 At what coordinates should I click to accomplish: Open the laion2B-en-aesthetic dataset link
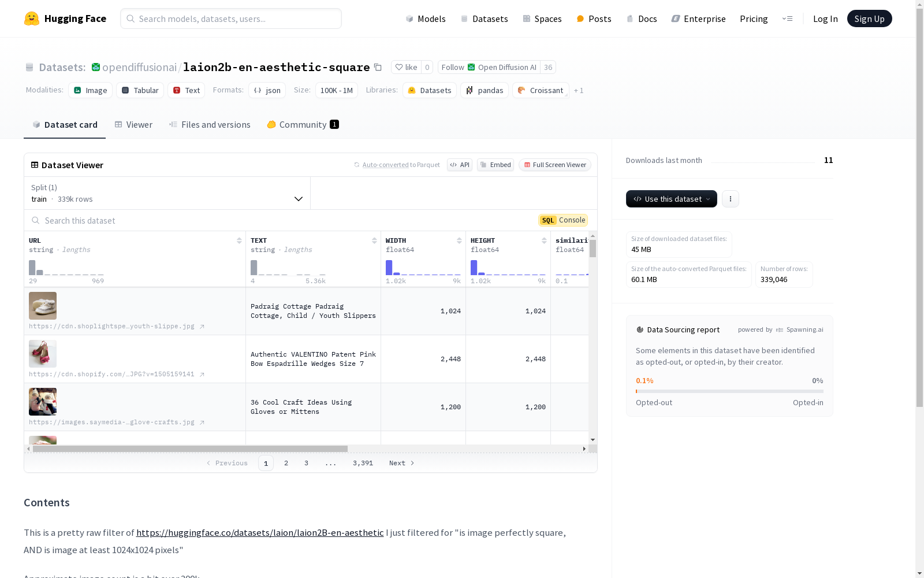tap(260, 532)
